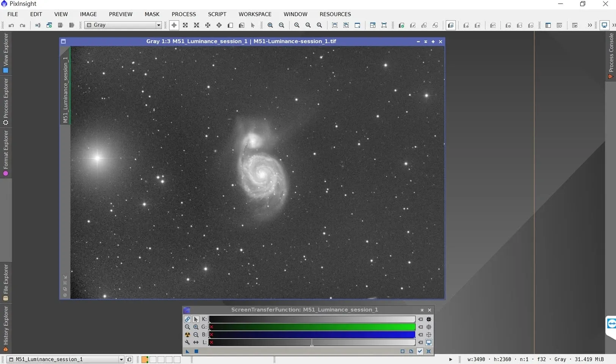
Task: Click the zoom 1:1 magnifier in ScreenTransferFunction
Action: tap(187, 327)
